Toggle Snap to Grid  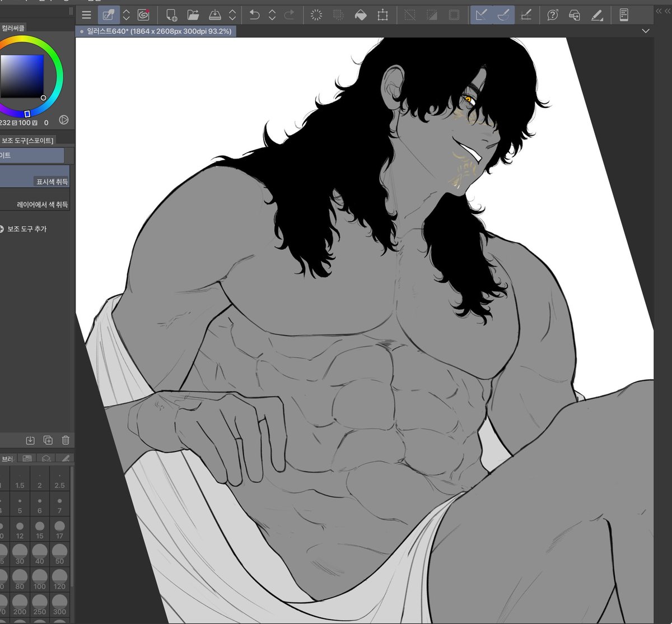[x=526, y=15]
